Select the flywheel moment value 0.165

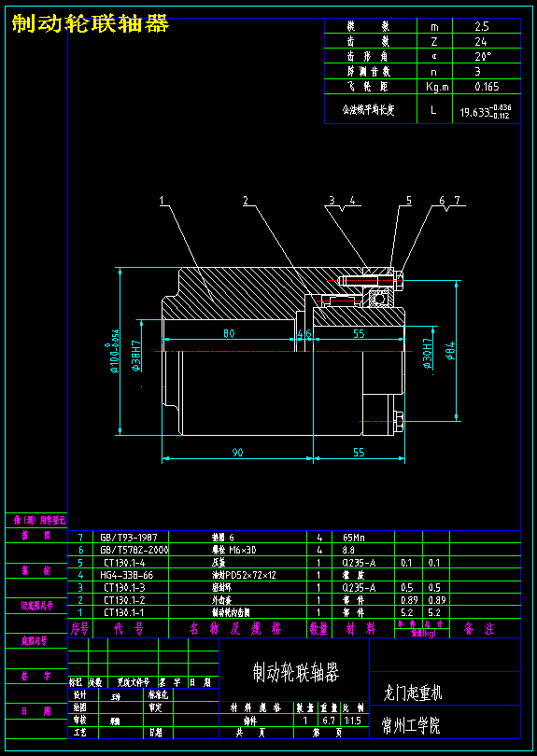click(487, 88)
